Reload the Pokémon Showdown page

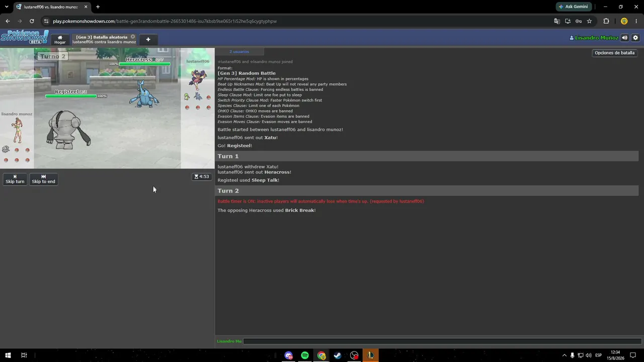[x=32, y=21]
